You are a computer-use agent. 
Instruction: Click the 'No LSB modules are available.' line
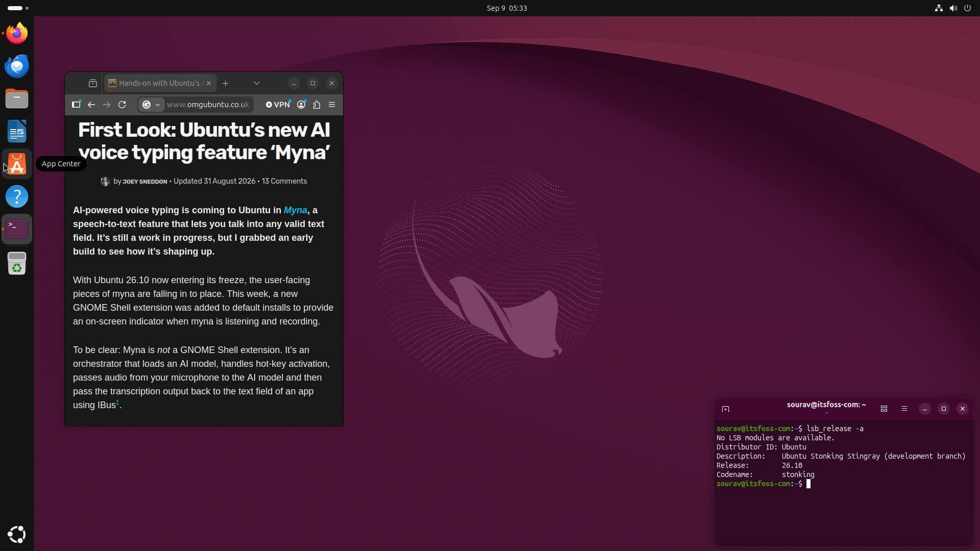pyautogui.click(x=775, y=438)
